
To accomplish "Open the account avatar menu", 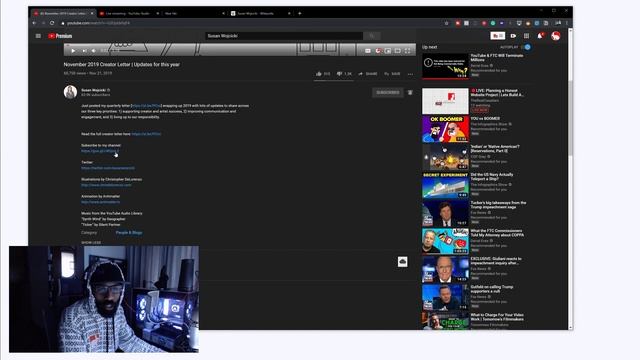I will 556,36.
